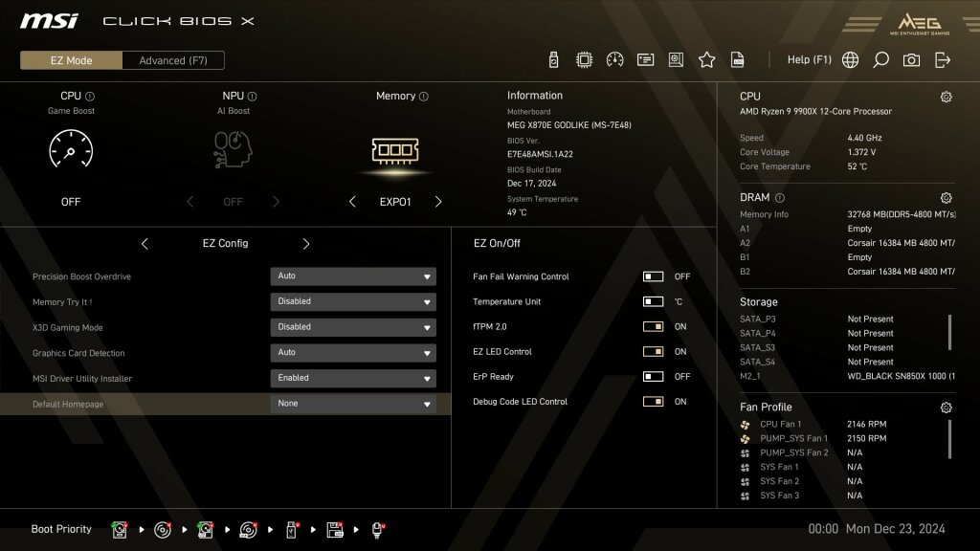Click the CPU info circle icon

(90, 97)
